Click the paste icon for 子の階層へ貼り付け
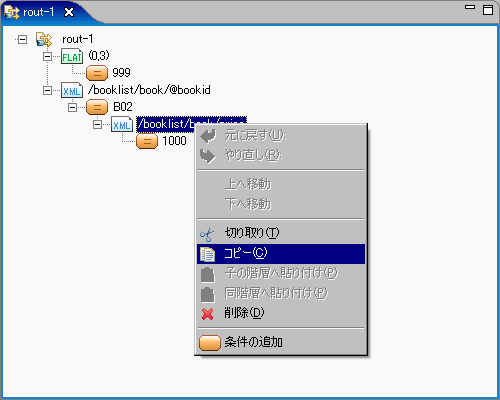The image size is (500, 400). [207, 274]
